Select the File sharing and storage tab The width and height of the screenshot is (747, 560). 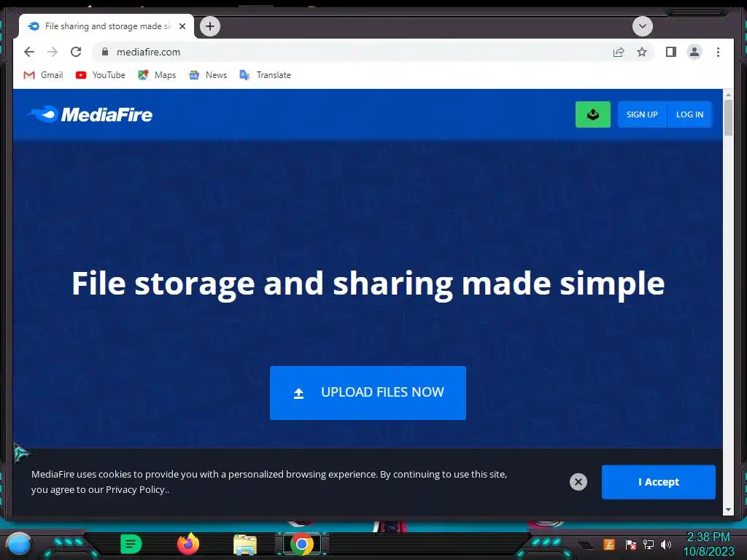[x=107, y=26]
